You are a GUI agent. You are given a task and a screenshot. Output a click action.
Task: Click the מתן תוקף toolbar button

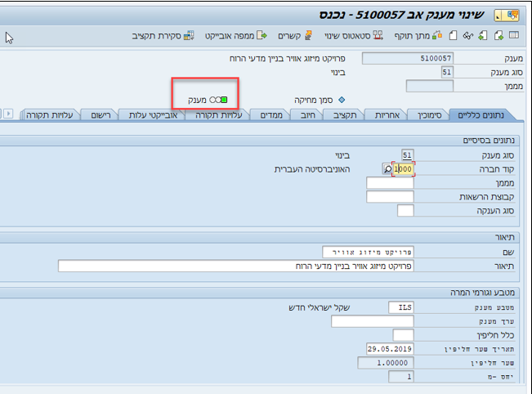tap(418, 36)
